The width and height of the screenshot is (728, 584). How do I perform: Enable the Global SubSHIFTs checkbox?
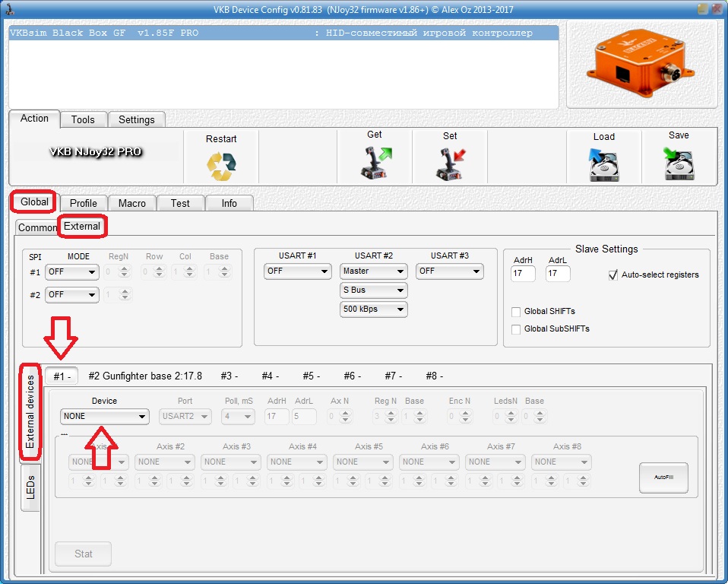tap(517, 329)
